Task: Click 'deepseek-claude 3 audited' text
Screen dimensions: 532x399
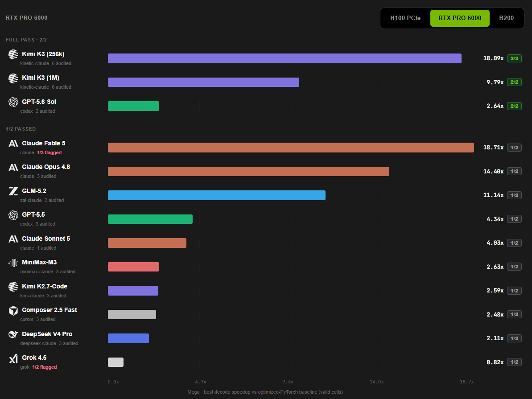Action: [49, 343]
